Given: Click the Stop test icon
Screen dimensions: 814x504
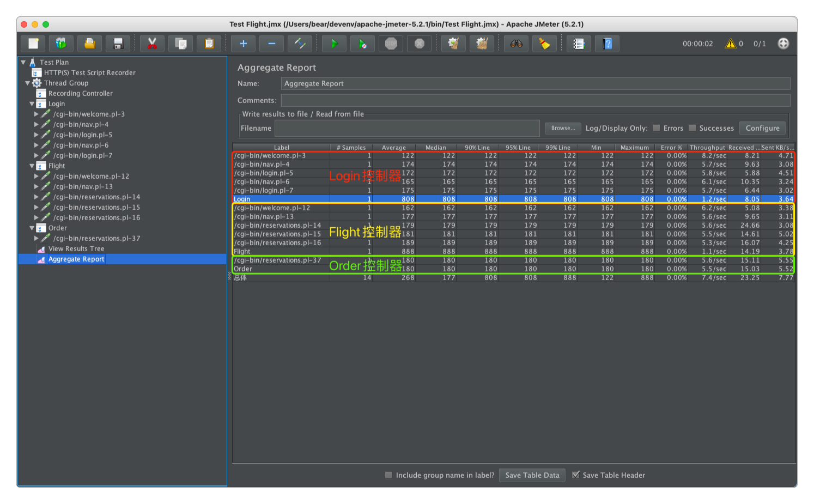Looking at the screenshot, I should tap(391, 44).
